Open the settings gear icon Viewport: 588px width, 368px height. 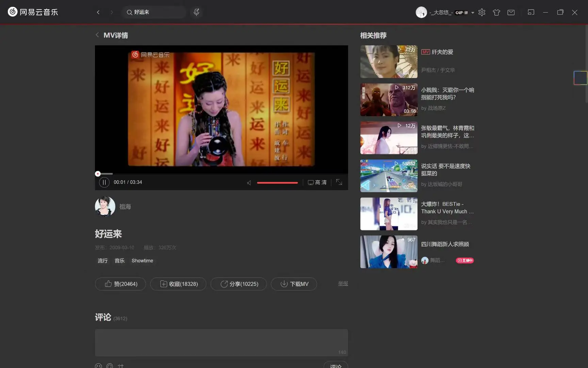coord(482,12)
